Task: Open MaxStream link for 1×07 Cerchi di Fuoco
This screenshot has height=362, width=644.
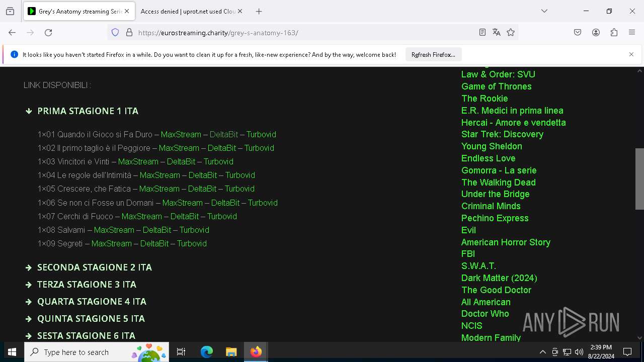Action: pyautogui.click(x=141, y=216)
